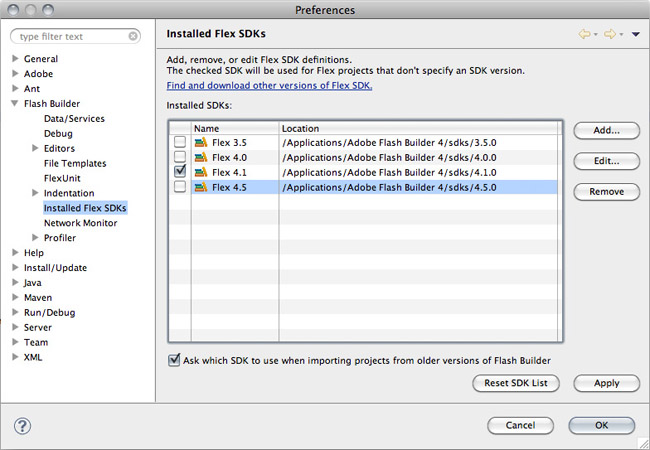Expand the Help tree node

coord(15,252)
